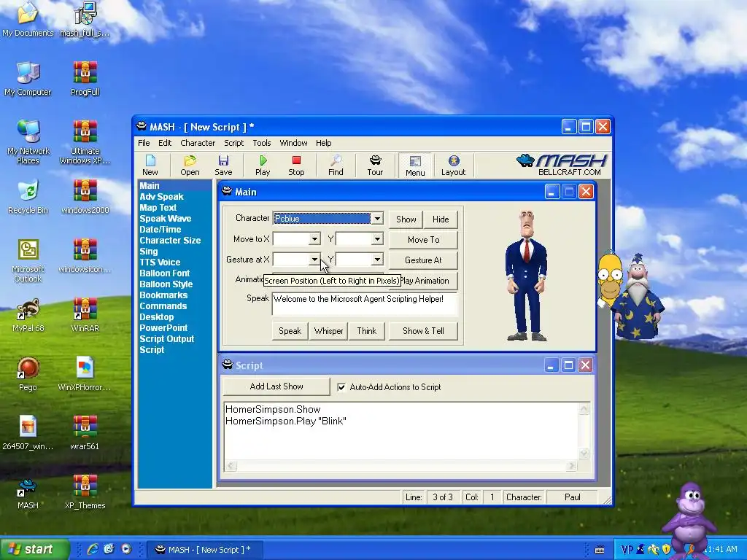Image resolution: width=747 pixels, height=560 pixels.
Task: Click the Play Animation button
Action: 428,281
